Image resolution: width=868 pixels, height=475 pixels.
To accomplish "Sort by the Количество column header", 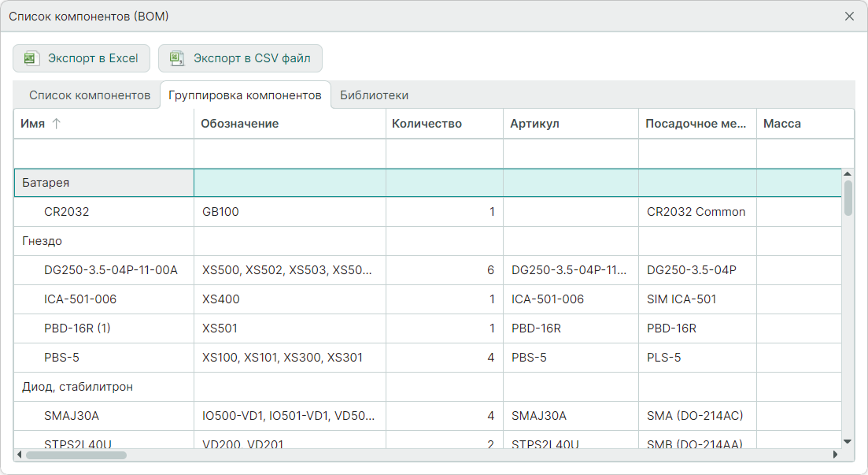I will [427, 124].
